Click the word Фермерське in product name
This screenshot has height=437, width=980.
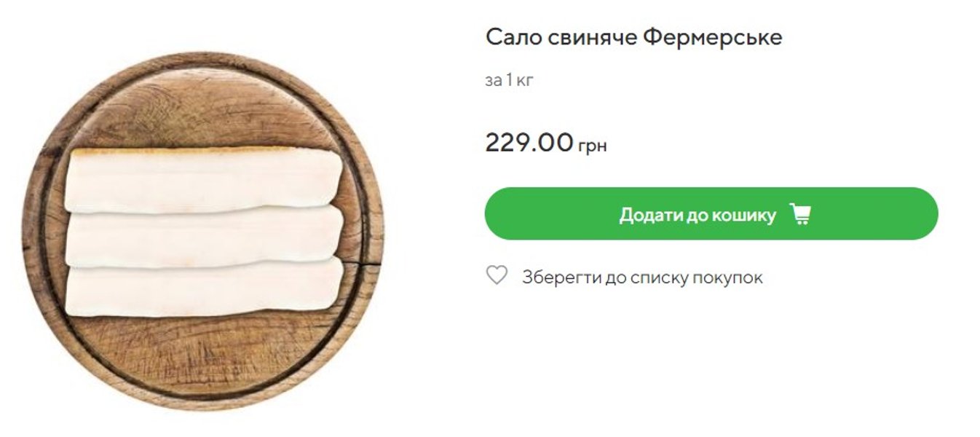tap(712, 37)
